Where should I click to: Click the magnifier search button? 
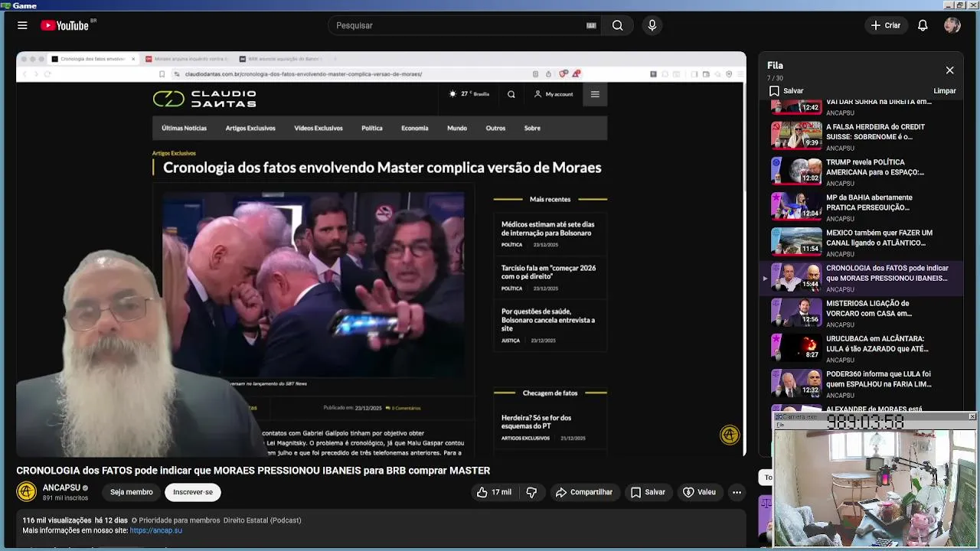617,25
